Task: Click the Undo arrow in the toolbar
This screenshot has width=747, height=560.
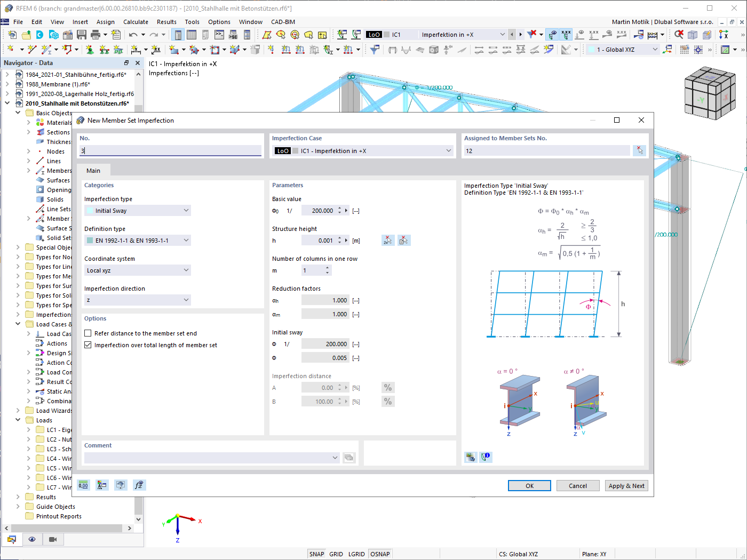Action: click(133, 35)
